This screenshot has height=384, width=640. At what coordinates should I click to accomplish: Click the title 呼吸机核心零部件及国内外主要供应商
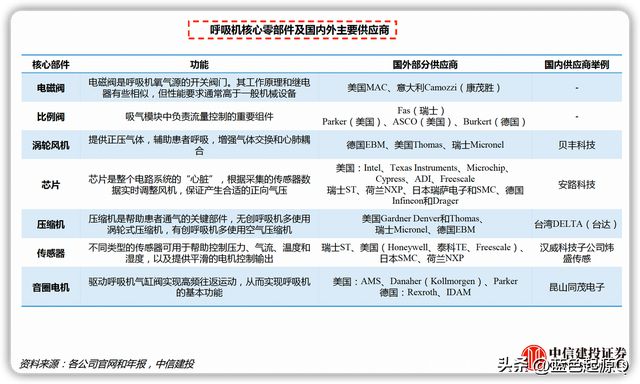[x=299, y=30]
